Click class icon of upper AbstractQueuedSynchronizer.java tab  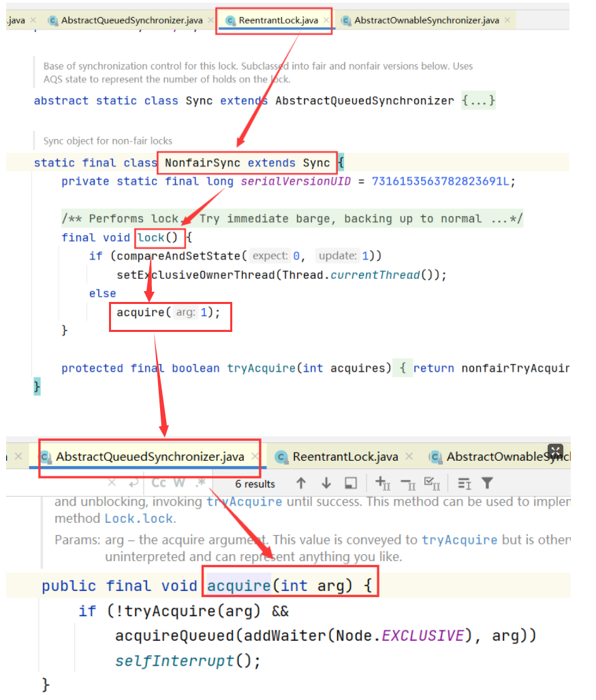point(53,20)
